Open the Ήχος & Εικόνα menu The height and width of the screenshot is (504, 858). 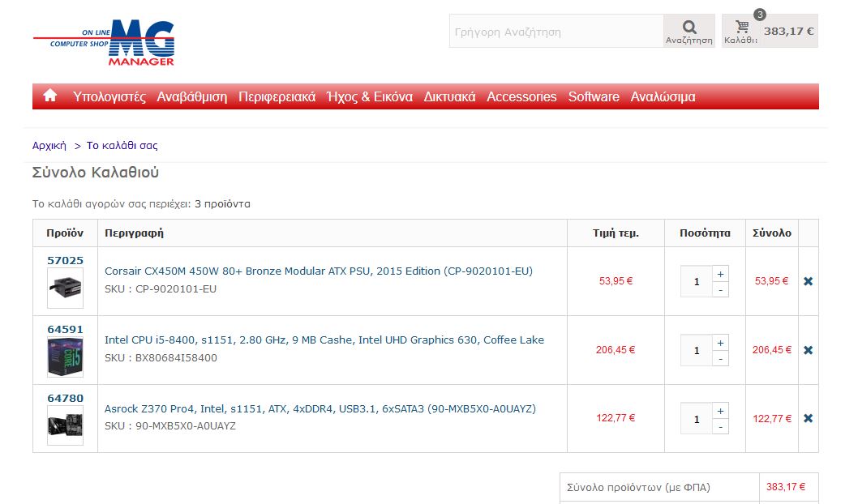[x=369, y=96]
